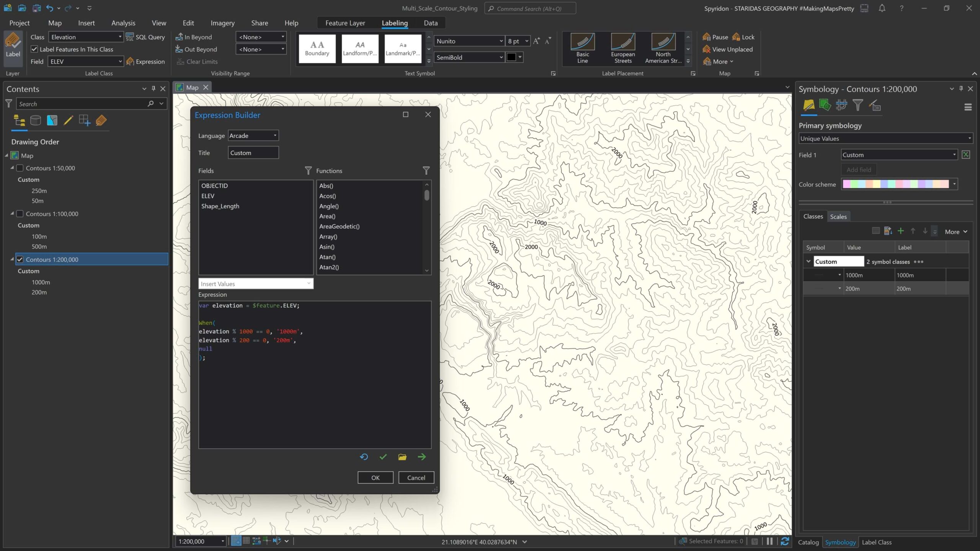The height and width of the screenshot is (551, 980).
Task: Click the Pause labeling icon
Action: 706,37
